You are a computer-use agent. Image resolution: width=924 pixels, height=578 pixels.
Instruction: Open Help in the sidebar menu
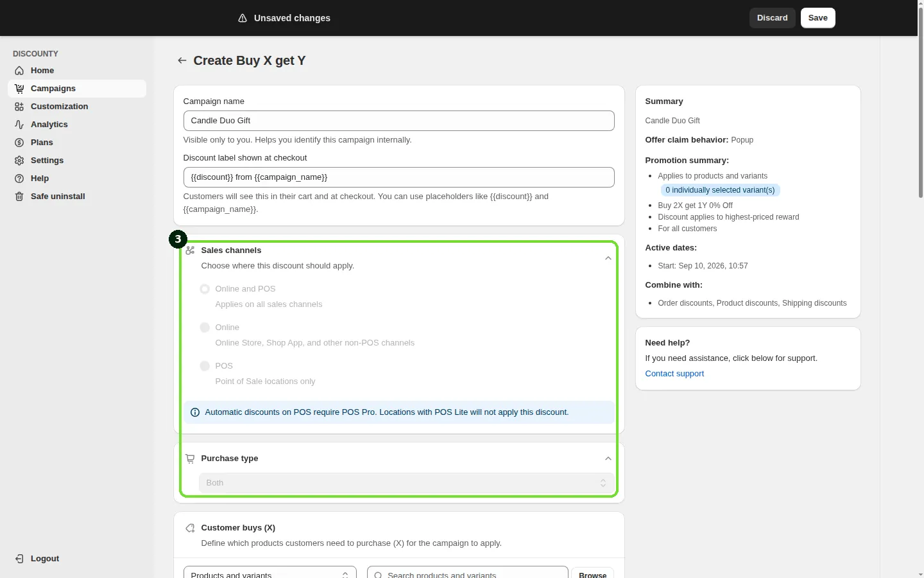77,179
